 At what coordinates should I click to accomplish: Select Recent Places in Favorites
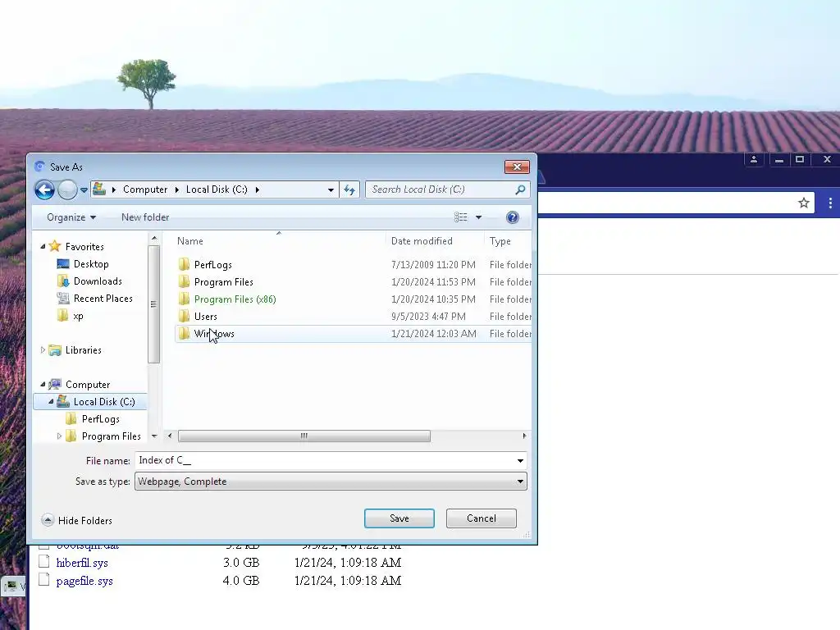(x=103, y=299)
